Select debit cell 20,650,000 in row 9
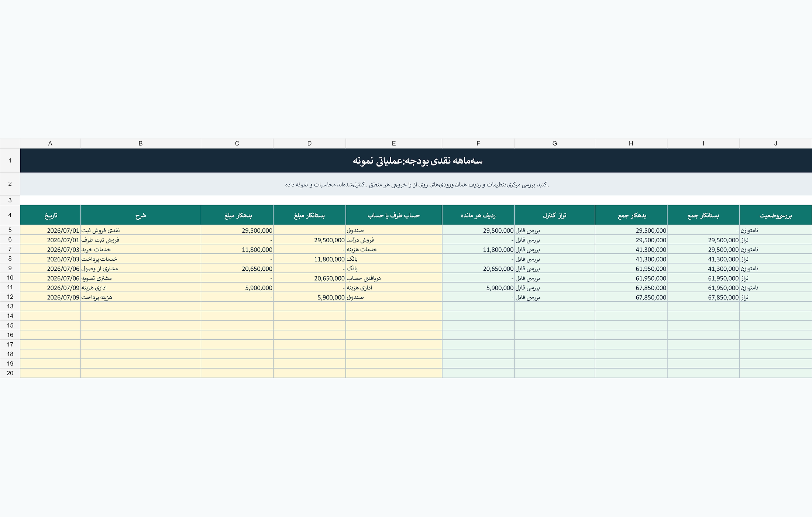The image size is (812, 517). click(x=237, y=268)
